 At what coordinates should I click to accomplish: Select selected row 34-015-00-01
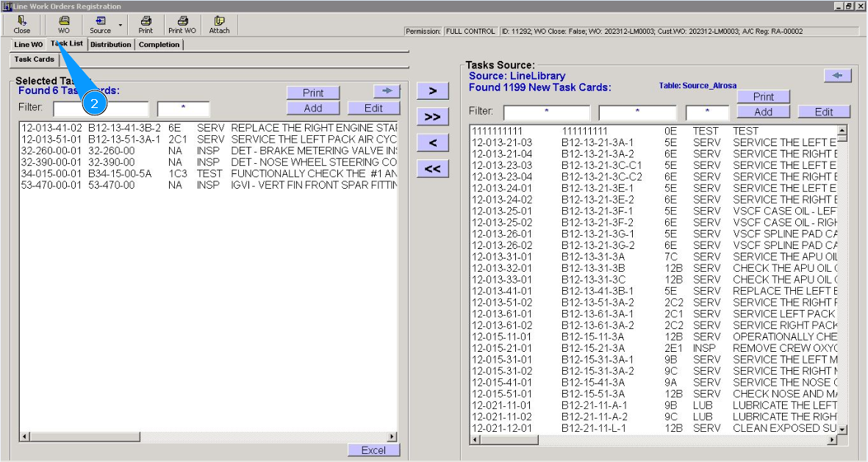pos(208,174)
